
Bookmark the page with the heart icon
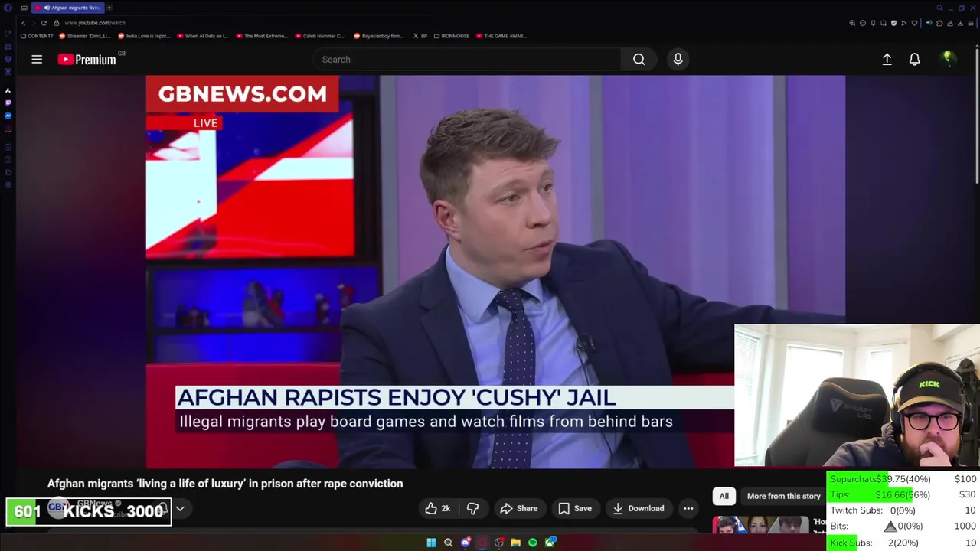[914, 23]
